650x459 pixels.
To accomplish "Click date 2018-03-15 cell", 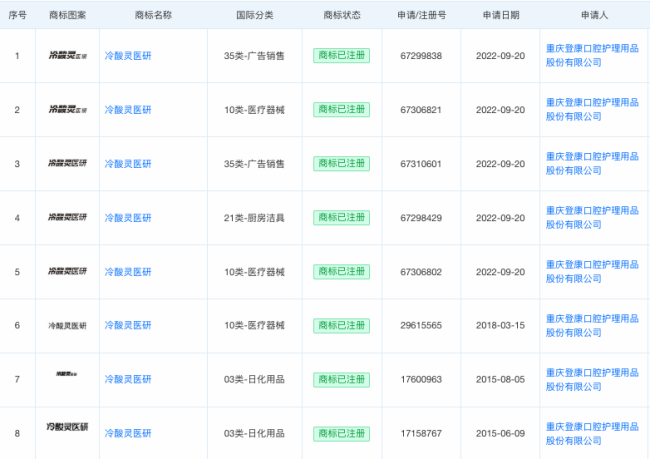I will tap(500, 325).
